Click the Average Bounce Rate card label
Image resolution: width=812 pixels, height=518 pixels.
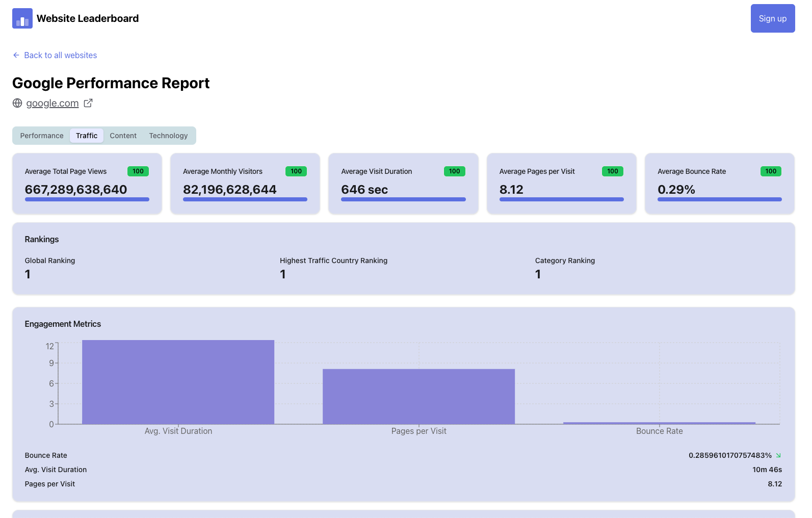tap(692, 171)
